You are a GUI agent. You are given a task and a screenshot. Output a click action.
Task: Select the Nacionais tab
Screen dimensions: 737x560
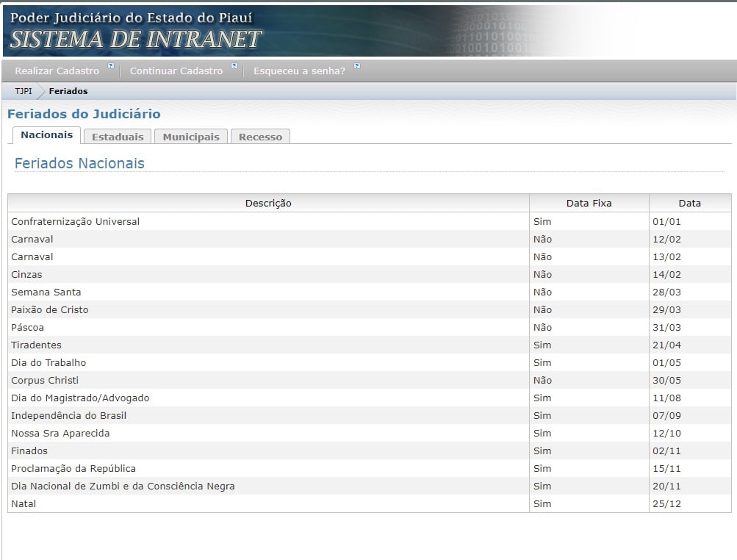[x=46, y=135]
